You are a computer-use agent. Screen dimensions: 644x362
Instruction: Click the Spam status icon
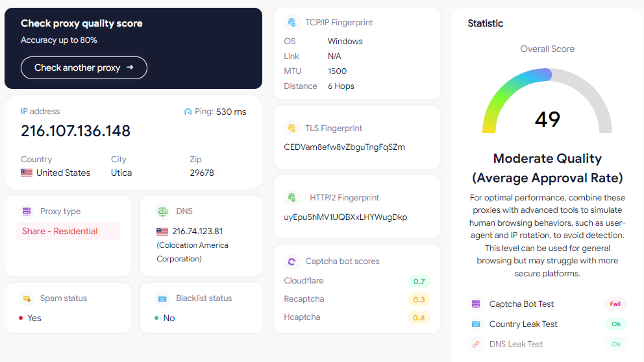click(27, 298)
